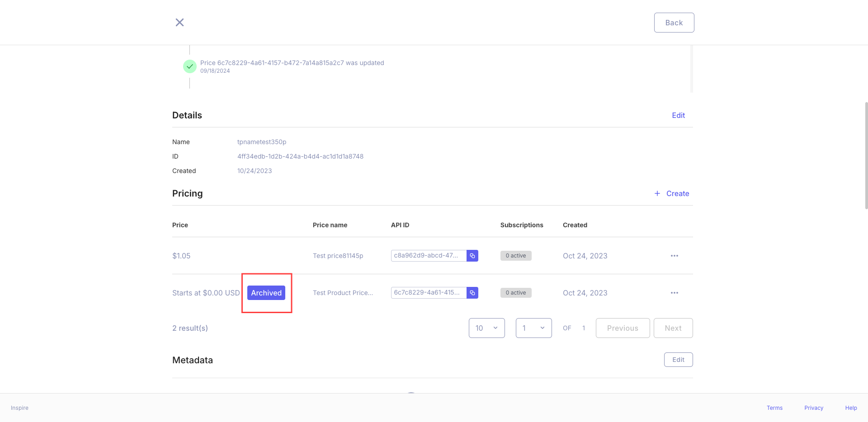Click product name tpnametest350p
The image size is (868, 422).
[x=262, y=142]
